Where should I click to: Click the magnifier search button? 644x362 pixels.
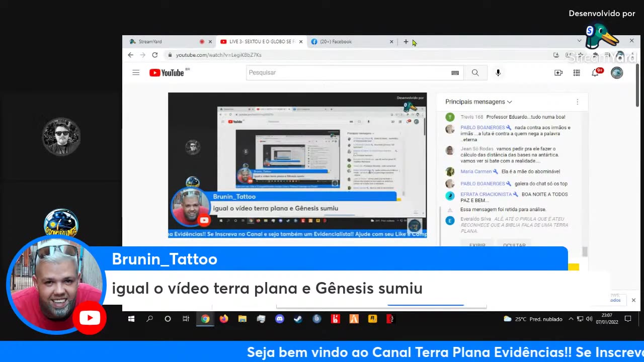tap(475, 73)
